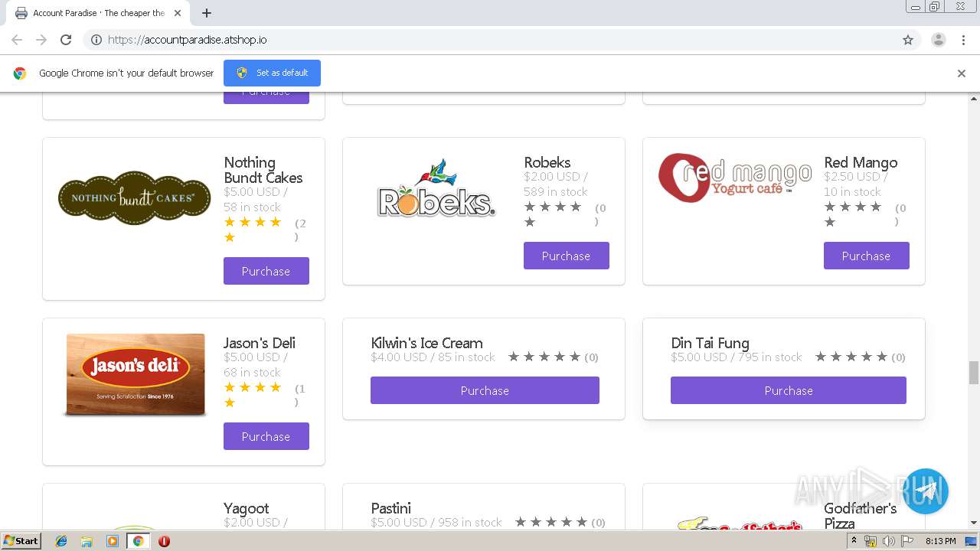
Task: Click the Pastini star rating
Action: coord(551,523)
